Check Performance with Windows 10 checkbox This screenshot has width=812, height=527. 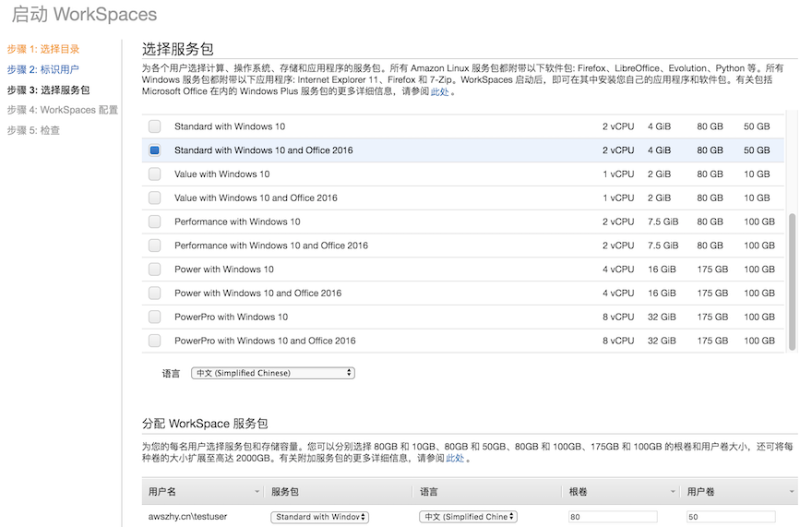point(154,222)
